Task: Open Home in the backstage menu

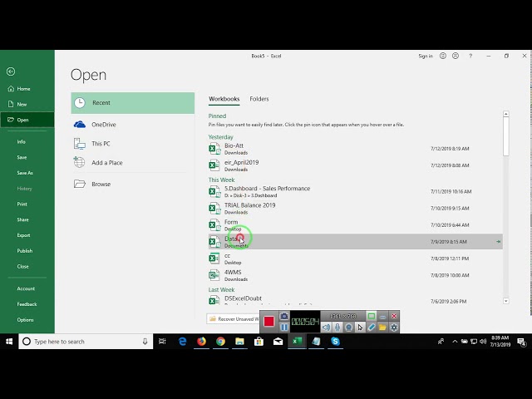Action: tap(27, 89)
